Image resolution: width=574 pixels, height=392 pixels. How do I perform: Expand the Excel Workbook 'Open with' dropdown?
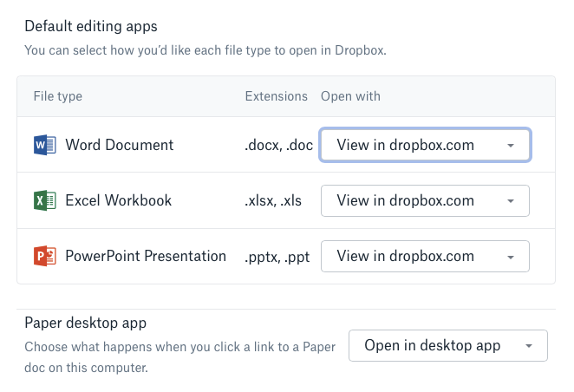point(425,200)
